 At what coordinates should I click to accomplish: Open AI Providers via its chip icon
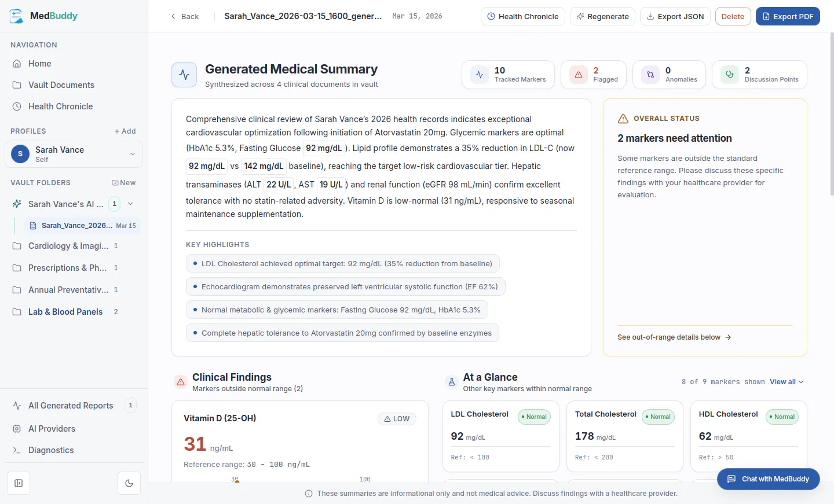[x=17, y=429]
